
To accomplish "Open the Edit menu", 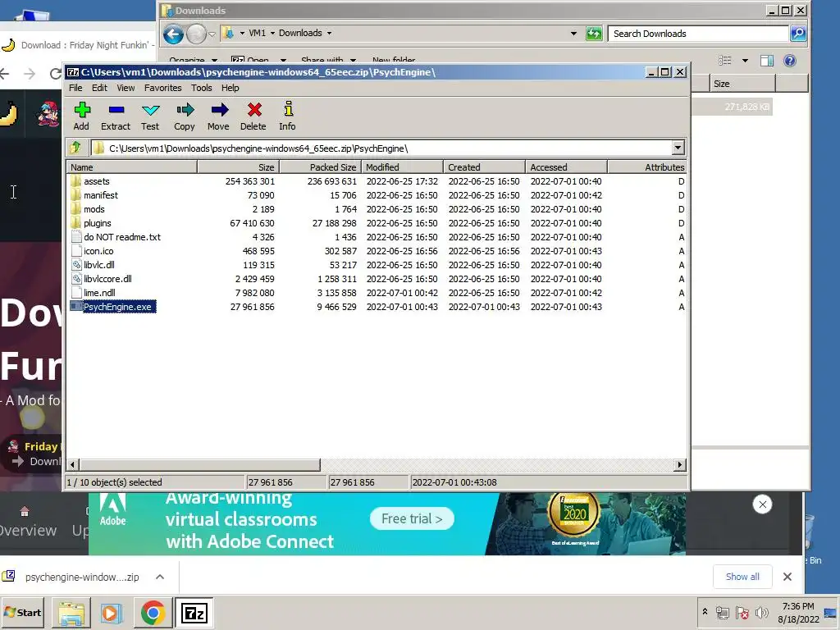I will point(99,88).
